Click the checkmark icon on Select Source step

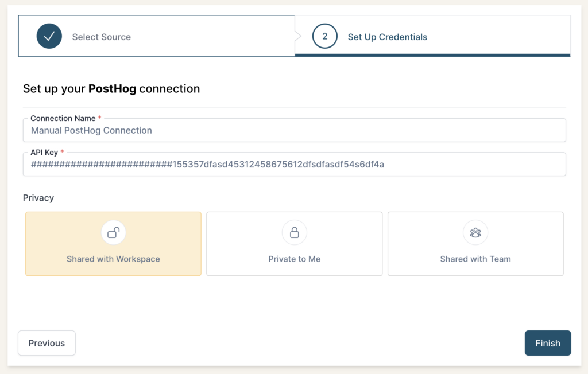click(x=49, y=37)
